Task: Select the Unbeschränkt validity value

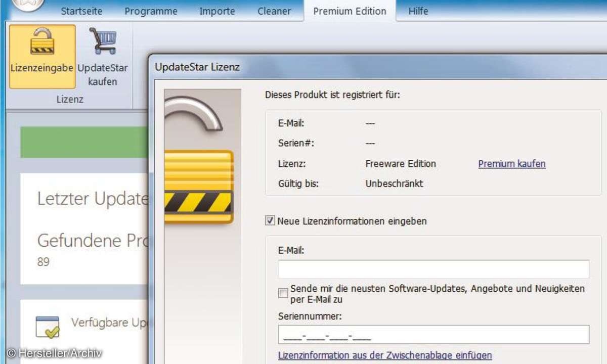Action: 394,184
